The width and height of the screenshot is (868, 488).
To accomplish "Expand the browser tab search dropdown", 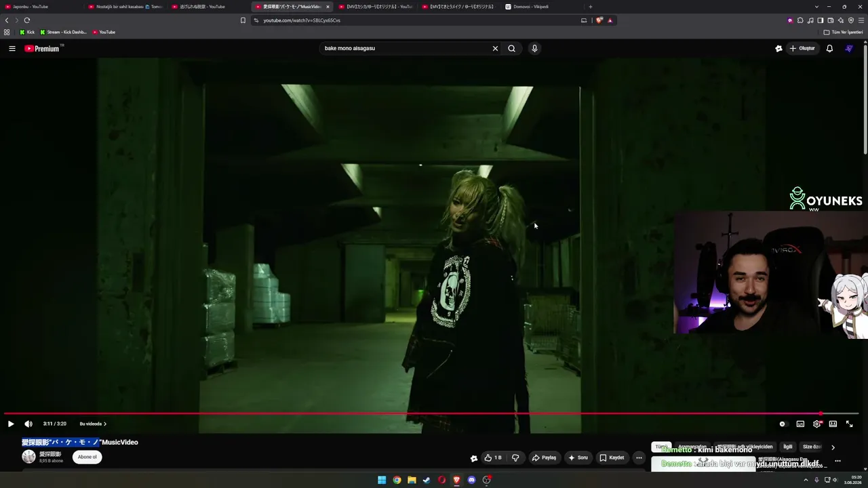I will [816, 7].
